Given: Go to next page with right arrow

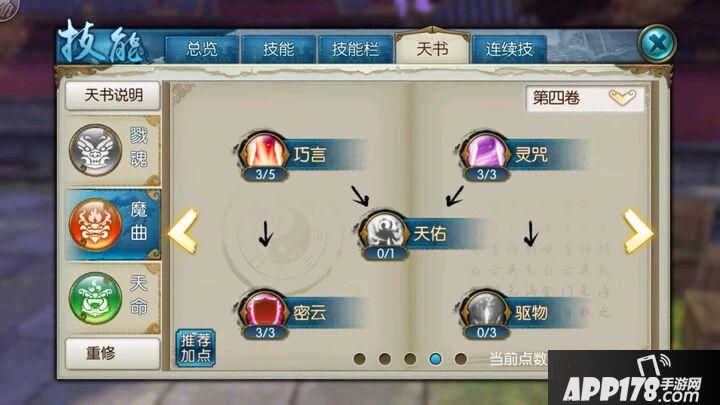Looking at the screenshot, I should [637, 231].
